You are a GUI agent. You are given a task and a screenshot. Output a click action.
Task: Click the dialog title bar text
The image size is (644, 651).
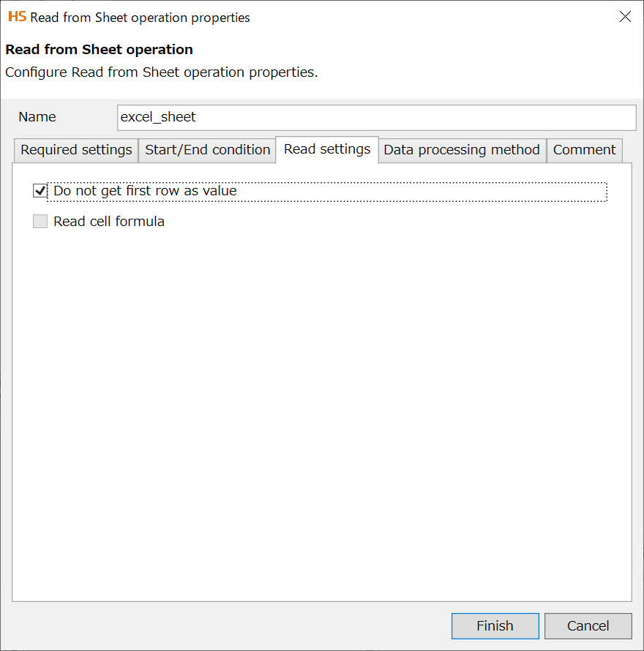(140, 18)
